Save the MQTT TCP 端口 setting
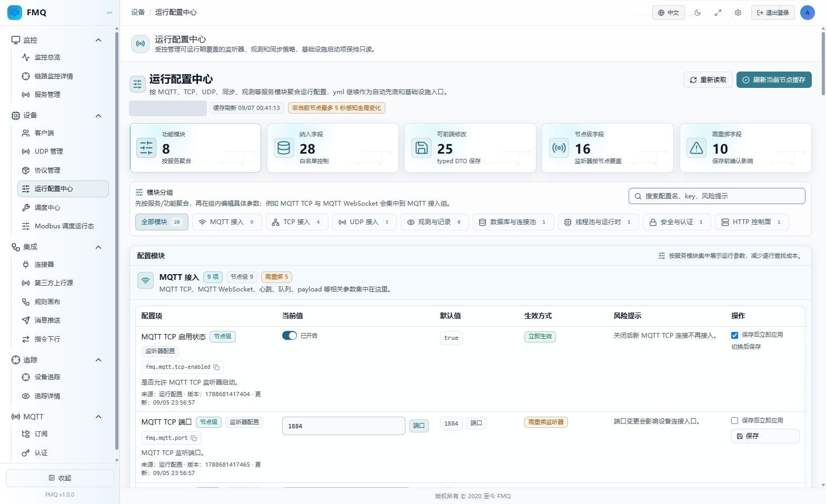The width and height of the screenshot is (826, 504). [765, 436]
